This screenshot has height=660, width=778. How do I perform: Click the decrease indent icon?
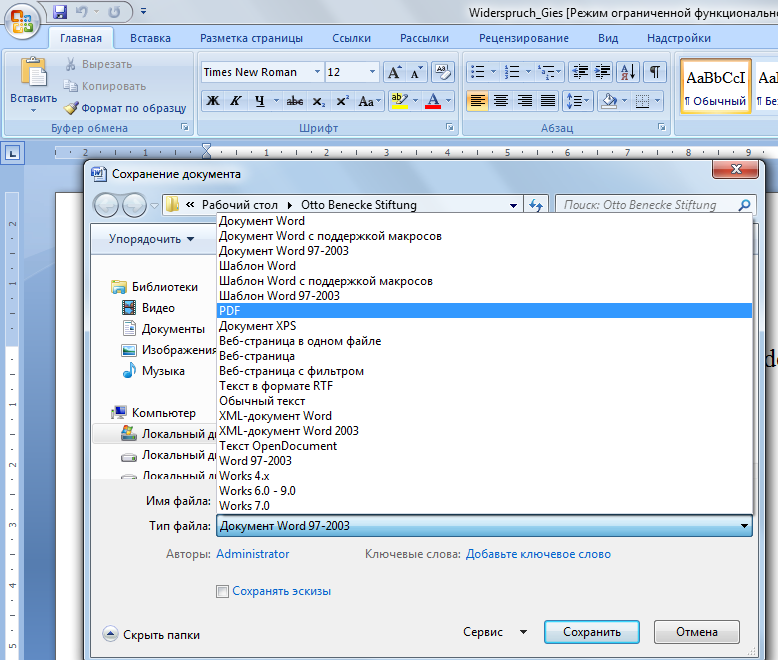(580, 72)
